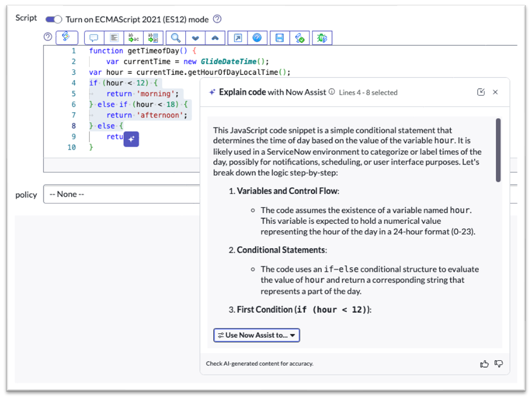This screenshot has height=400, width=532.
Task: Click the replace all icon
Action: click(153, 37)
